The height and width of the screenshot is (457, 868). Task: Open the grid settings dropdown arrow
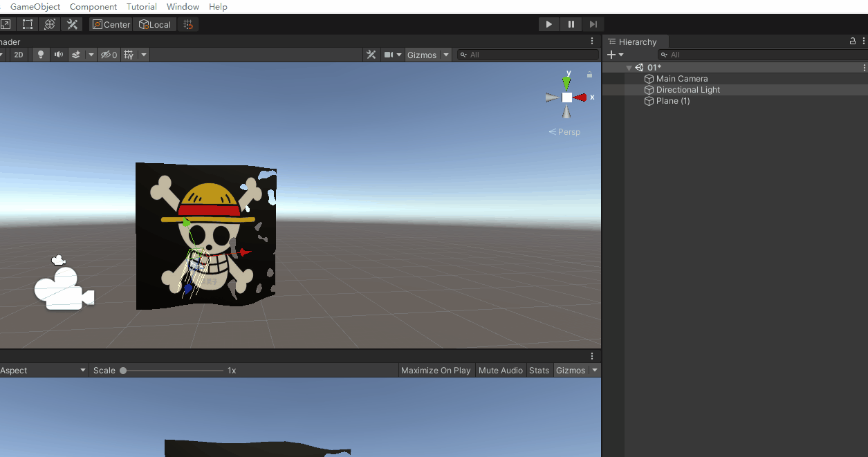[x=144, y=55]
